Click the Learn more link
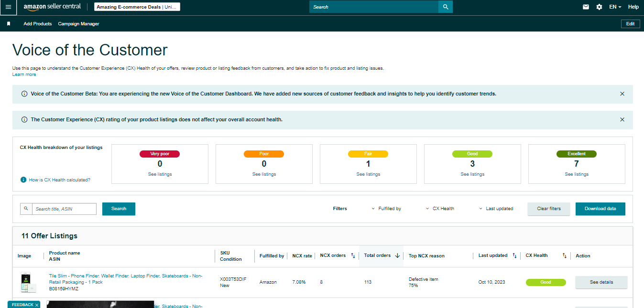 pyautogui.click(x=24, y=74)
